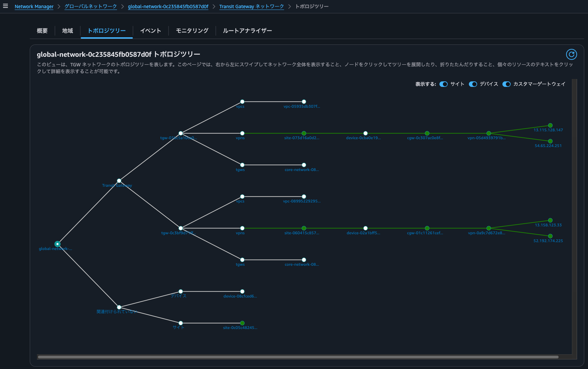Click the vpn-05d4939791b... label
This screenshot has height=369, width=588.
coord(486,138)
